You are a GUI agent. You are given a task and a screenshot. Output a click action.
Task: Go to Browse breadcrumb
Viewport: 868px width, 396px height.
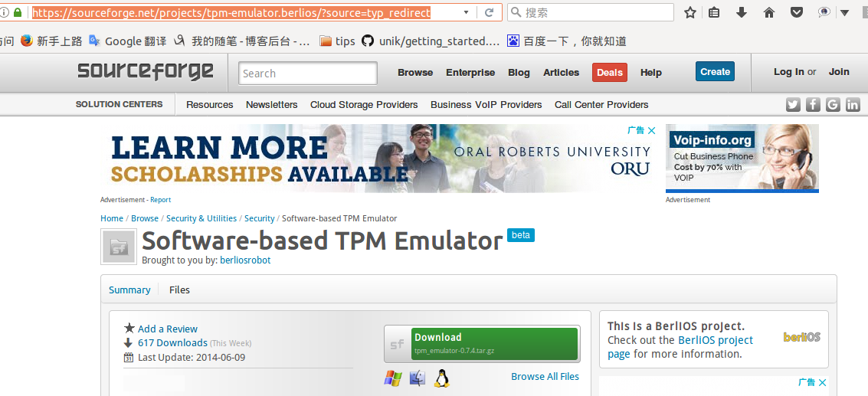[x=145, y=218]
